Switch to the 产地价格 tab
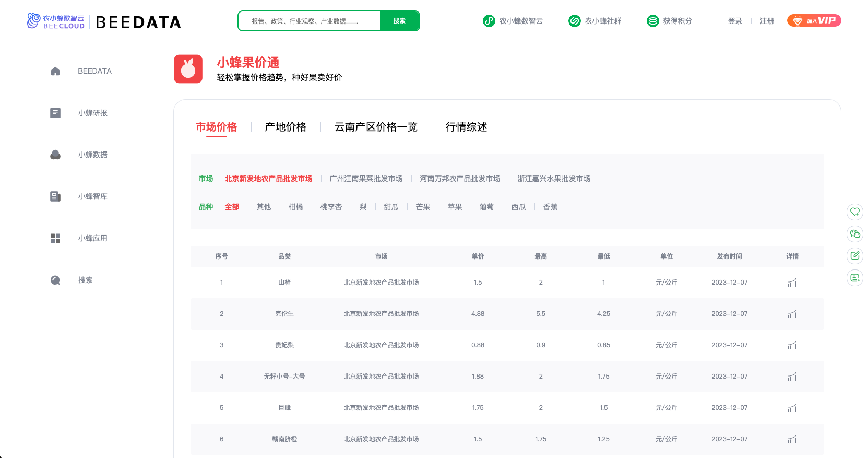The image size is (868, 458). click(286, 127)
